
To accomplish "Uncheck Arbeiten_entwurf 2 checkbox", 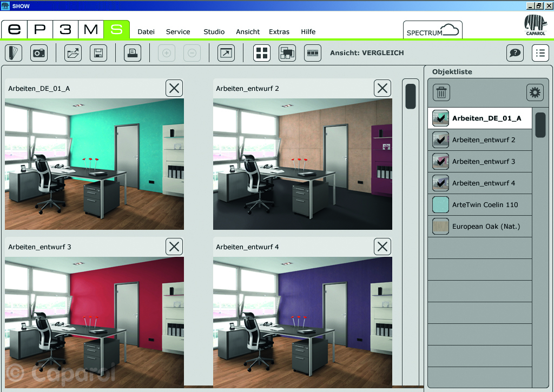I will [x=440, y=140].
